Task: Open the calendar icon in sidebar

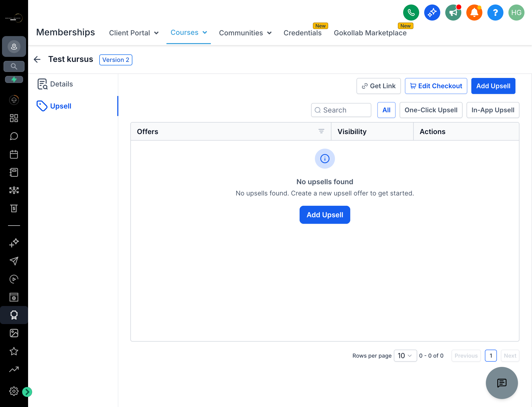Action: [14, 154]
